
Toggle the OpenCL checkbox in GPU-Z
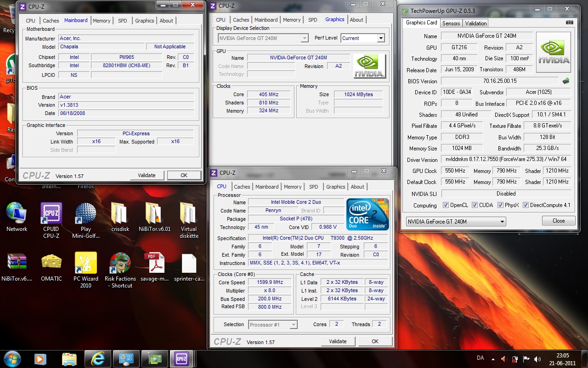click(x=446, y=205)
